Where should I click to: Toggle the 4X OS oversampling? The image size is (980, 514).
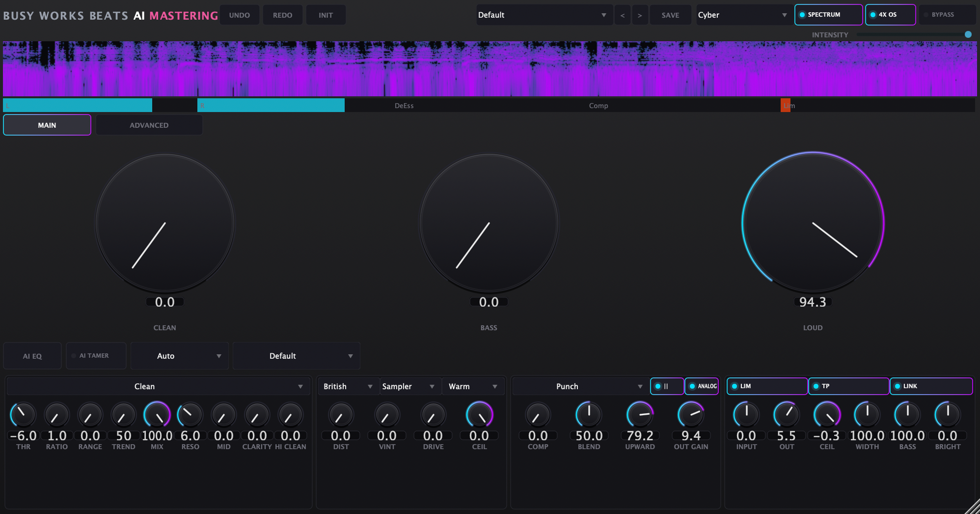coord(890,15)
